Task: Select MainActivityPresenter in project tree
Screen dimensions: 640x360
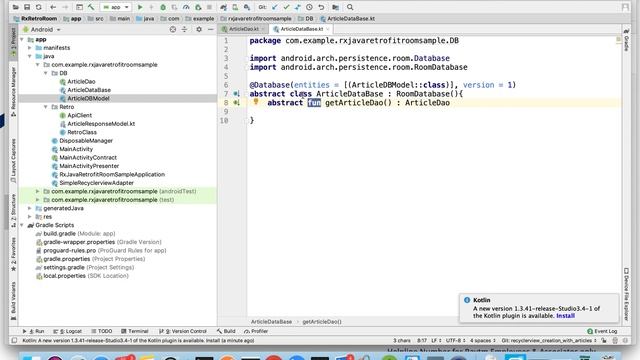Action: pyautogui.click(x=89, y=166)
